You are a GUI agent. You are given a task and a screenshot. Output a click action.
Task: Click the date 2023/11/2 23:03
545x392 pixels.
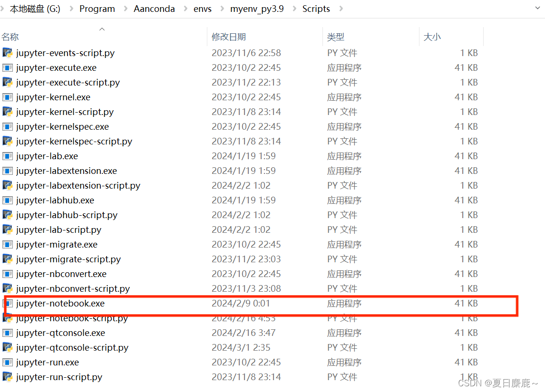246,259
